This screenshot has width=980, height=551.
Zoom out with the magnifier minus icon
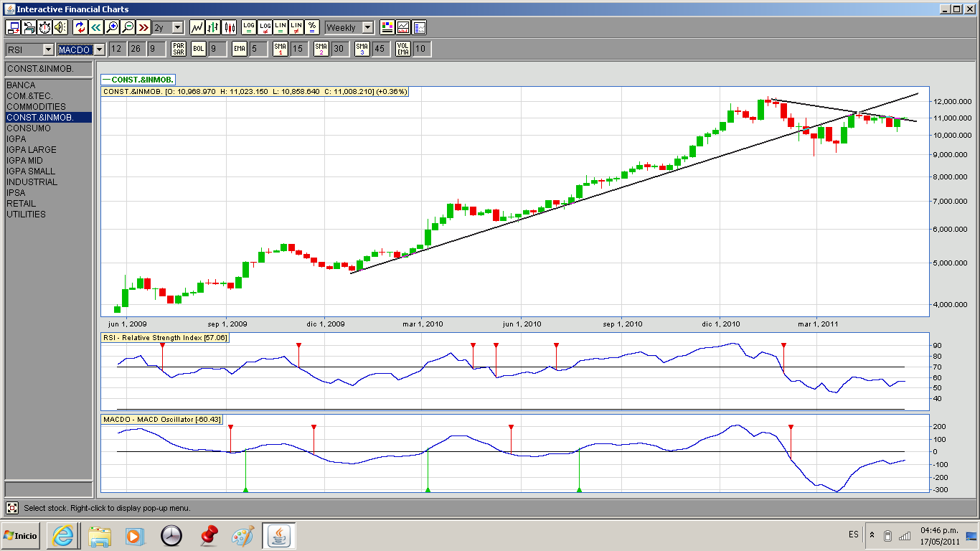click(x=128, y=27)
